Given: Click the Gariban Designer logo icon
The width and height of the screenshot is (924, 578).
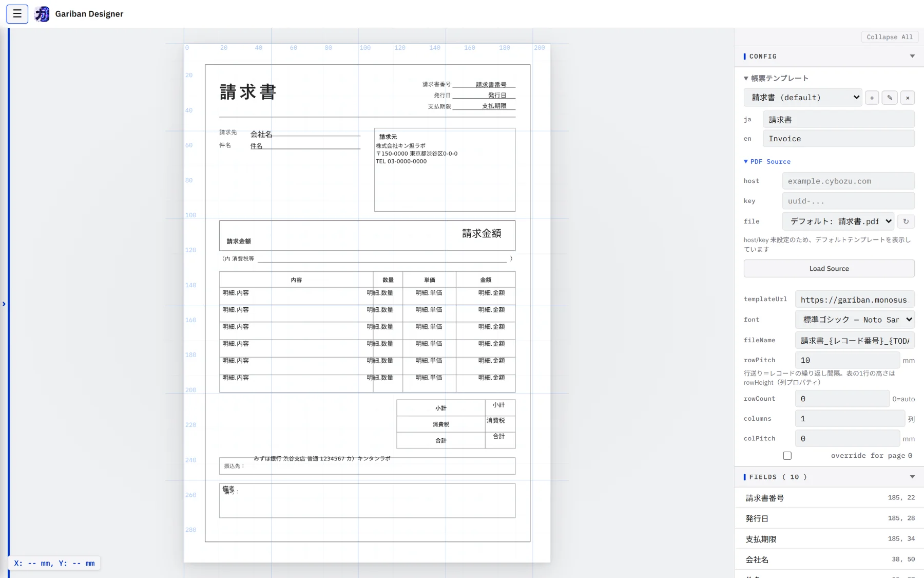Looking at the screenshot, I should [42, 14].
